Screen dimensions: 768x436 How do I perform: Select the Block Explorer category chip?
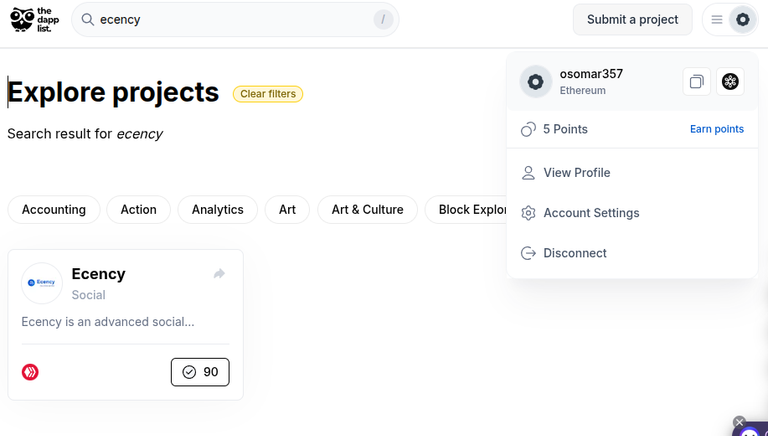pyautogui.click(x=466, y=210)
